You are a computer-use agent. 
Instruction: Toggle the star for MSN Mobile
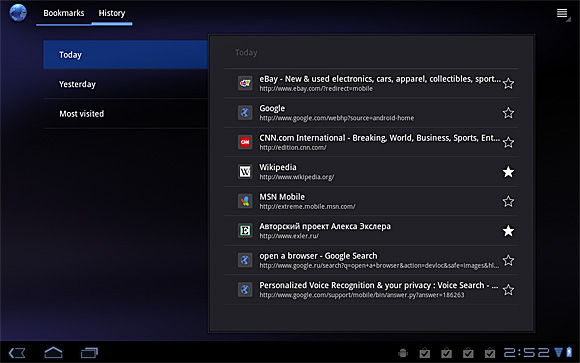(x=508, y=201)
